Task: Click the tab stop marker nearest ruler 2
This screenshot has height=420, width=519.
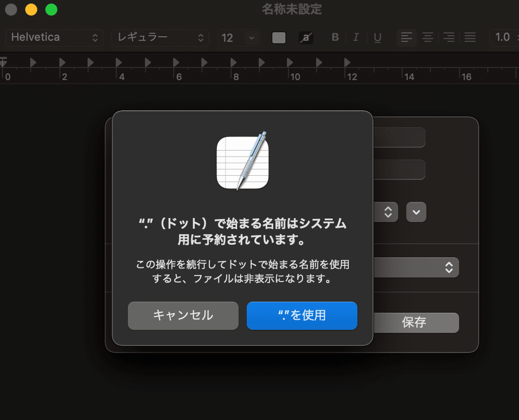Action: (62, 62)
